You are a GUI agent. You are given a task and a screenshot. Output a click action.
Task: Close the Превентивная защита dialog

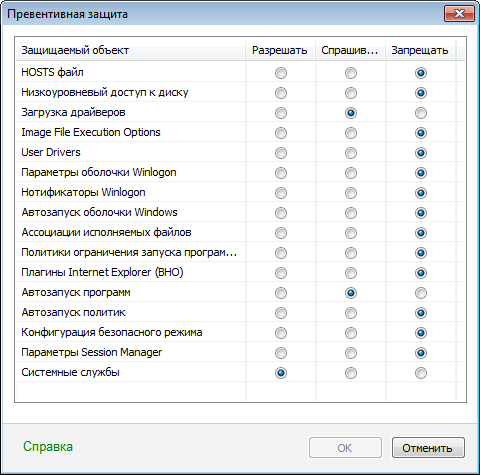(459, 14)
